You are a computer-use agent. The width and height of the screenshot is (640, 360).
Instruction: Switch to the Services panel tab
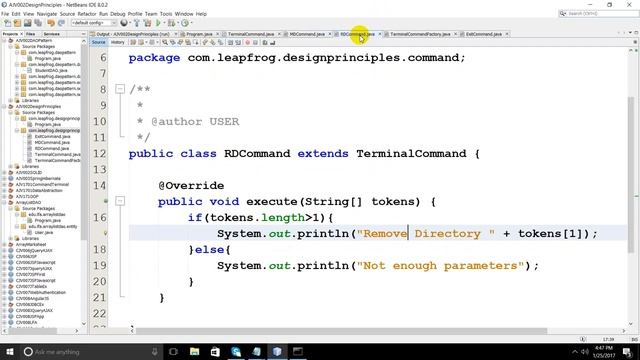tap(51, 34)
